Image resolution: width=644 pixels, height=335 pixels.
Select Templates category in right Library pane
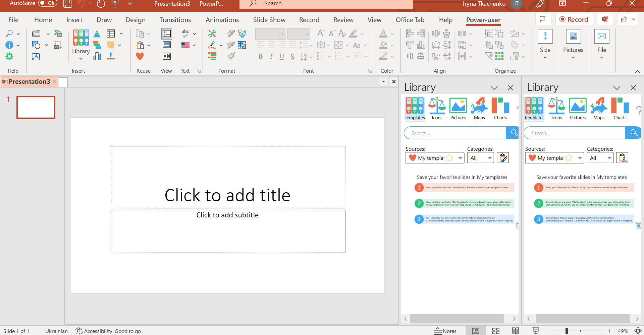[534, 109]
